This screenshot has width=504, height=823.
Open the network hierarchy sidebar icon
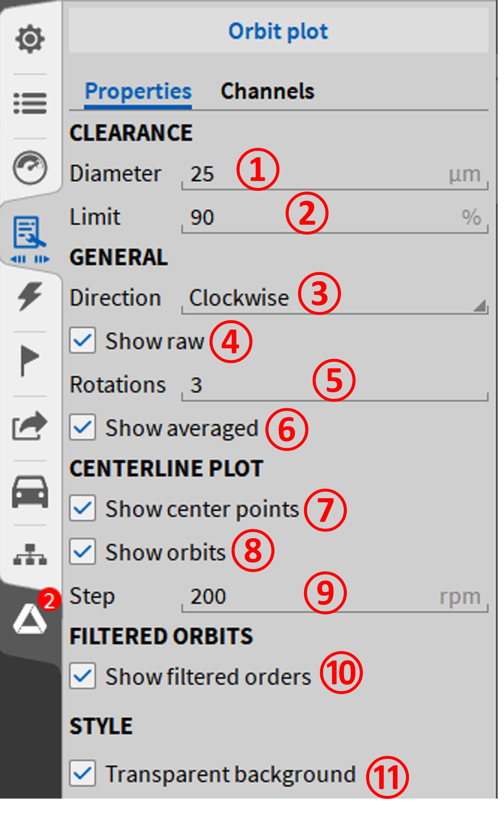30,555
